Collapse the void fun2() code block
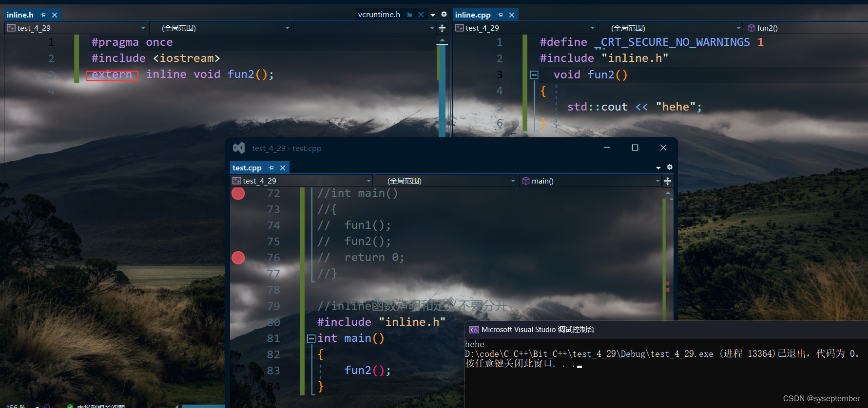 [x=534, y=75]
